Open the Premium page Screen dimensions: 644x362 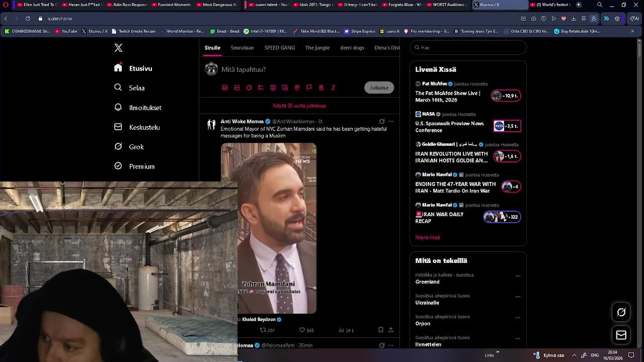[134, 166]
